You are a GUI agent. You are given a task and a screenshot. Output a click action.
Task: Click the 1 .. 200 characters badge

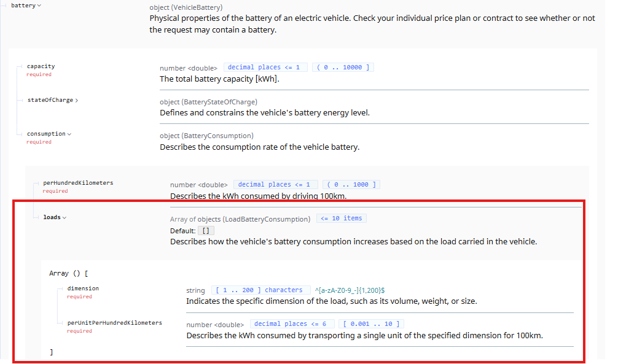[x=260, y=290]
